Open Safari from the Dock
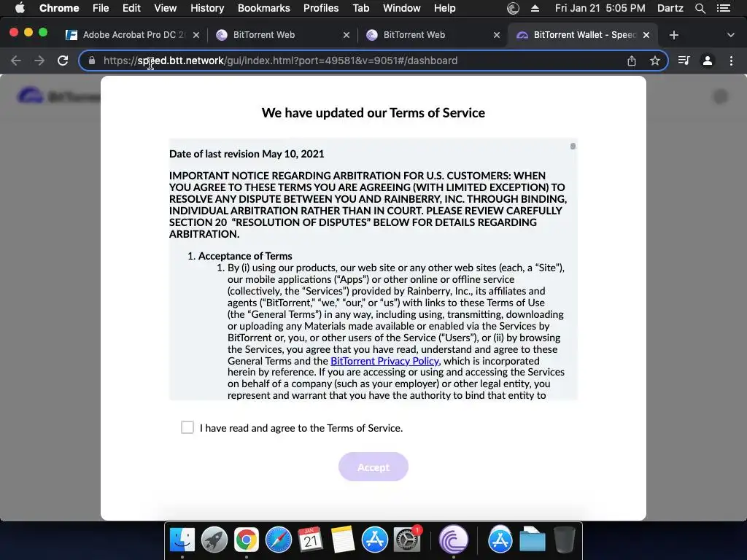This screenshot has height=560, width=747. 278,540
